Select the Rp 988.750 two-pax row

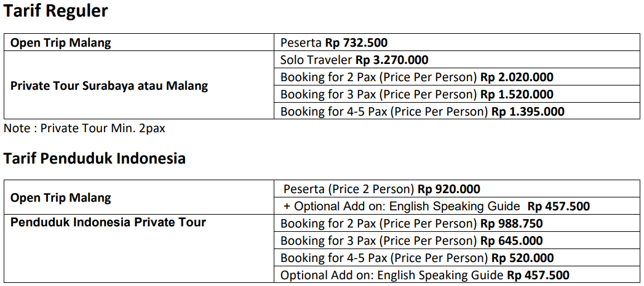point(457,223)
